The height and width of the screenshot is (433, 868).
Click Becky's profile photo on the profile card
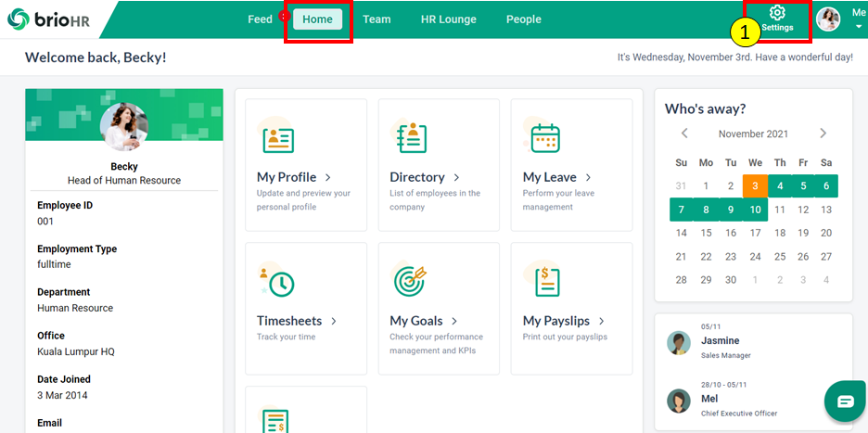tap(124, 127)
